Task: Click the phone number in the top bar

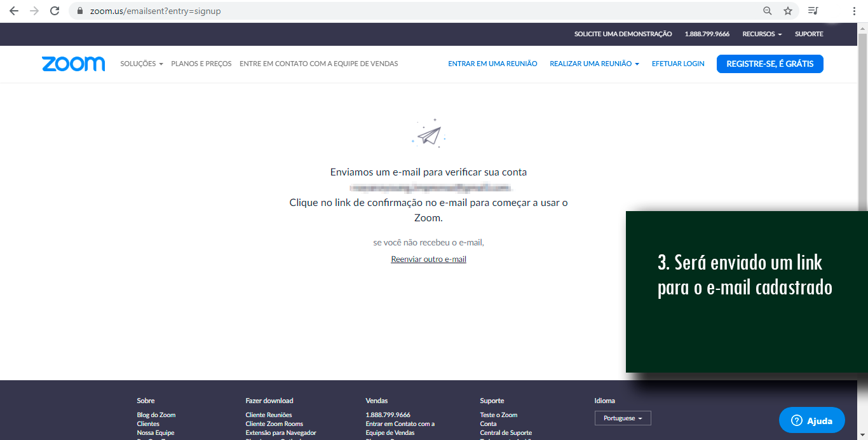Action: [707, 34]
